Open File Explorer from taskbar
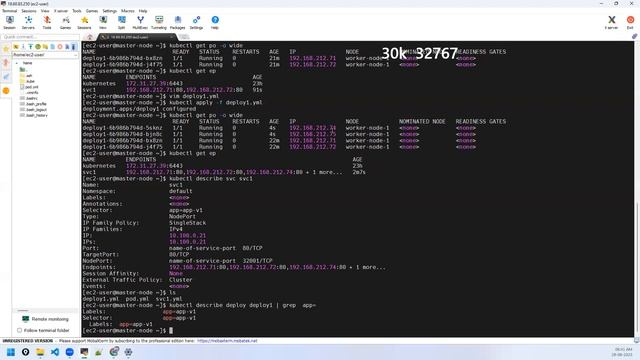This screenshot has width=640, height=360. tap(40, 352)
